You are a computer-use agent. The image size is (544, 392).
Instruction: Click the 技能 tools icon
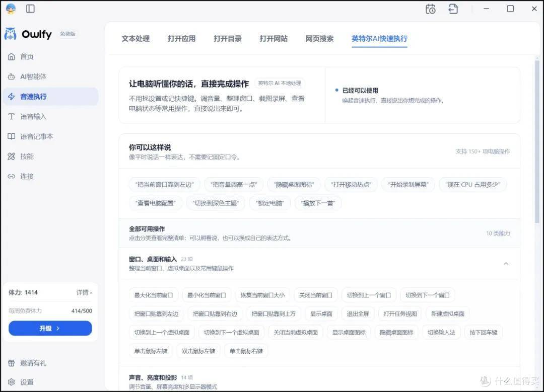pyautogui.click(x=12, y=156)
